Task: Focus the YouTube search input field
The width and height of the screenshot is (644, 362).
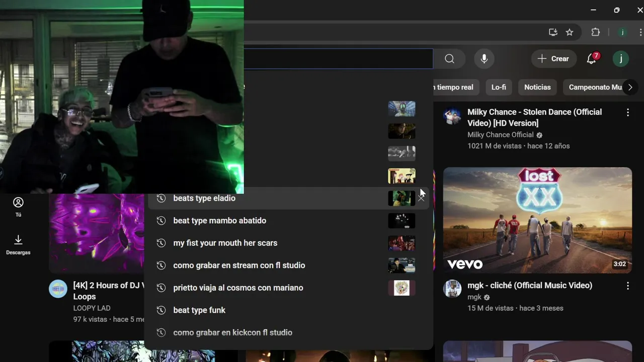Action: point(339,59)
